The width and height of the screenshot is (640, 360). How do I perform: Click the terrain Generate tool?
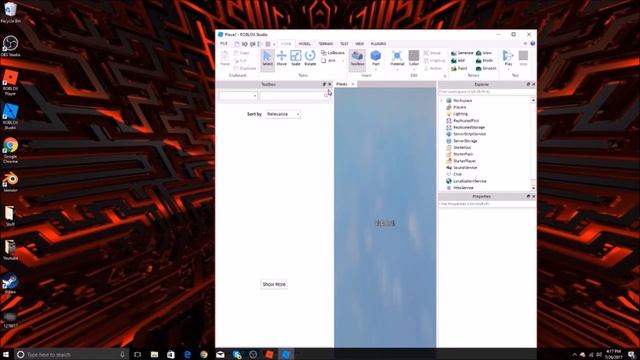[462, 53]
